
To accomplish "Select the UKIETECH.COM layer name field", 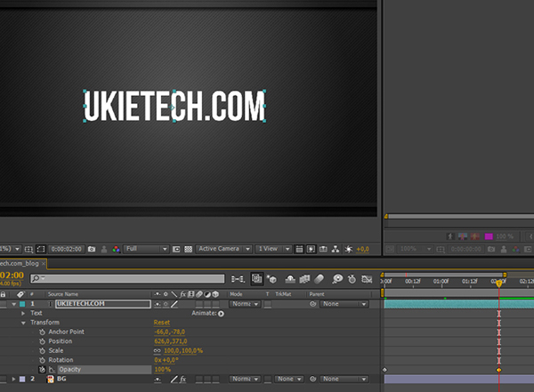I will 103,304.
